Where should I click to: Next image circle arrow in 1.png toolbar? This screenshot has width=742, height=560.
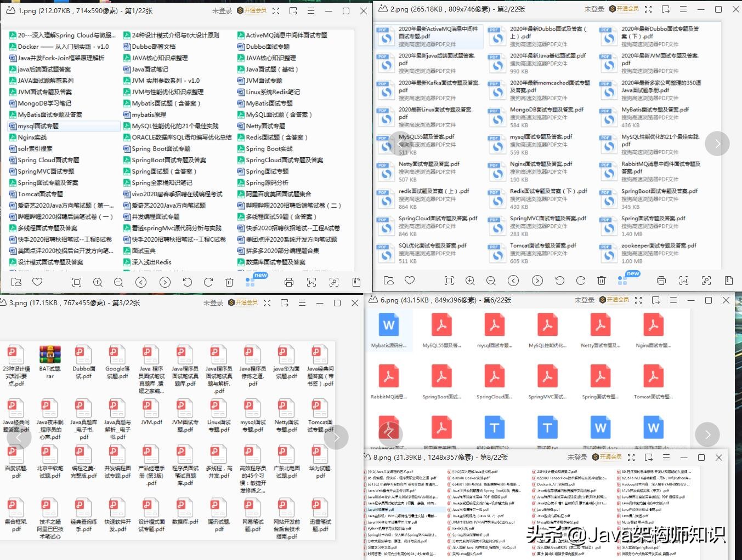click(x=165, y=282)
